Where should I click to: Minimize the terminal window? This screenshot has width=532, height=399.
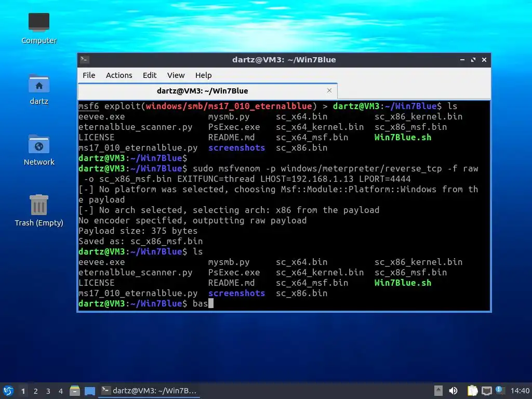coord(462,60)
